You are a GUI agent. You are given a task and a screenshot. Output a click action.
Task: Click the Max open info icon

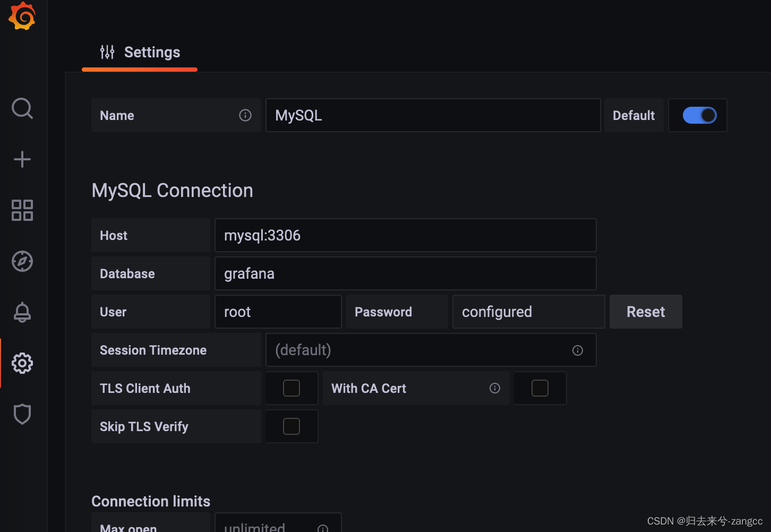point(323,528)
